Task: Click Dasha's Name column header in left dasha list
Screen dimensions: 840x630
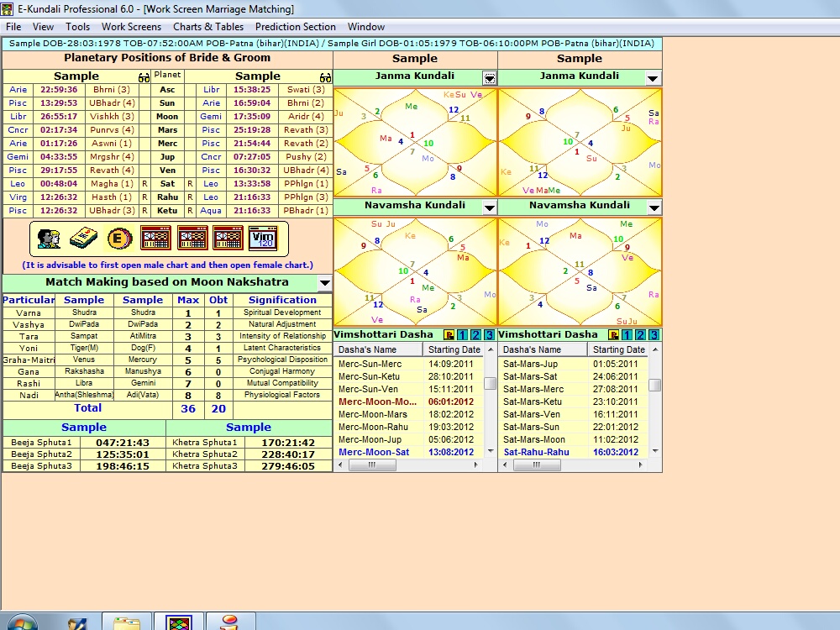Action: (x=378, y=349)
